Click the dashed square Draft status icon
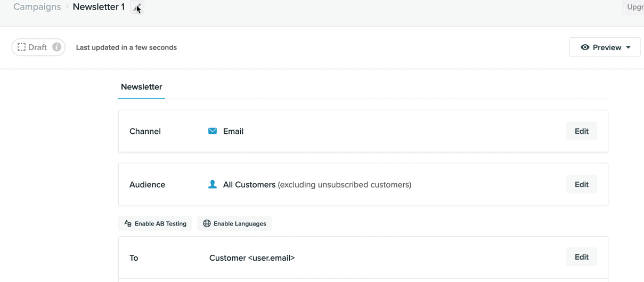 [x=21, y=47]
